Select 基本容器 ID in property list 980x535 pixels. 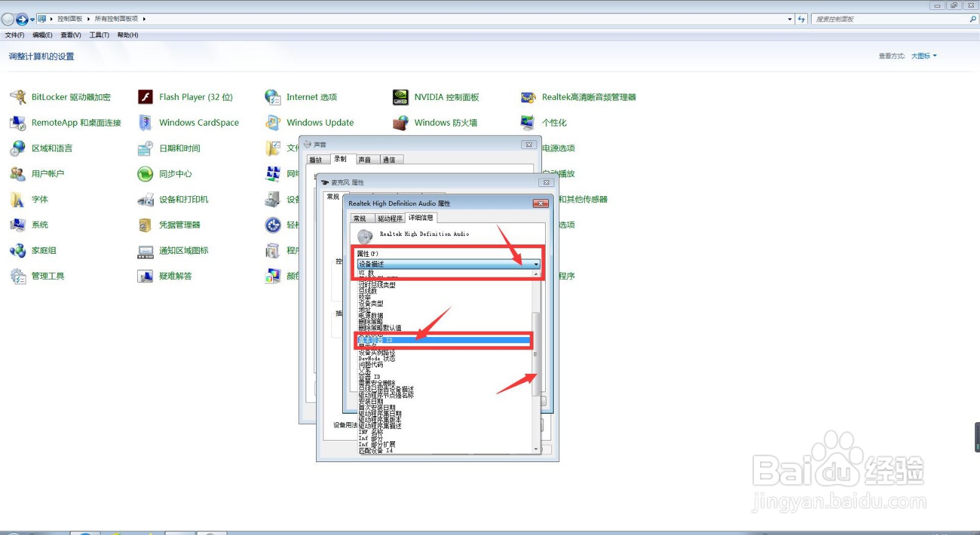point(444,340)
